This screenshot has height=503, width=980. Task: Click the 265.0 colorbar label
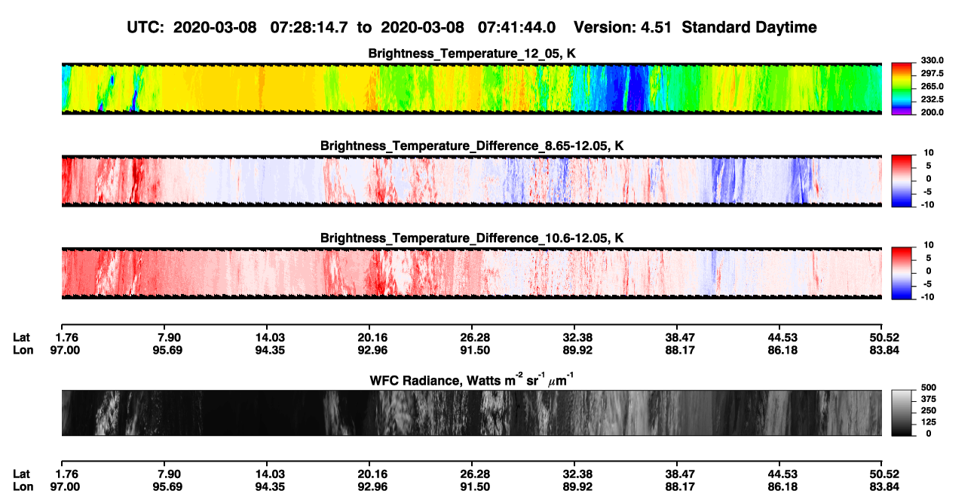(x=930, y=87)
